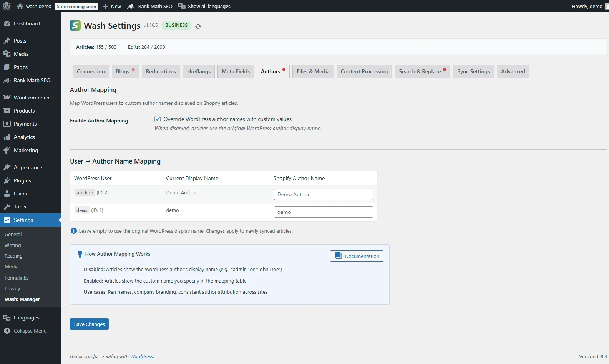Open Privacy settings submenu
609x364 pixels.
click(x=12, y=288)
